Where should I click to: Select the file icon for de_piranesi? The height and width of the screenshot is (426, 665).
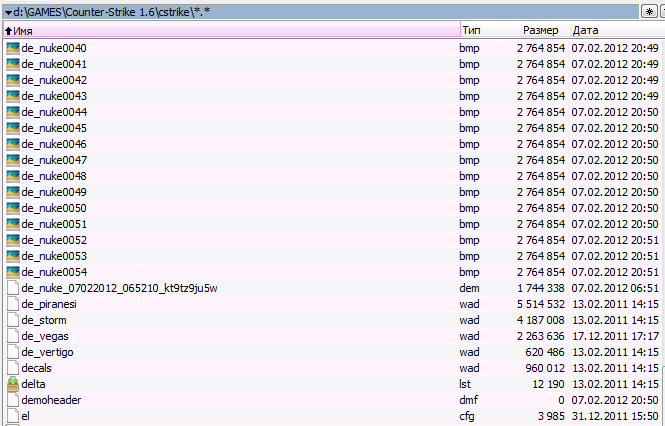pyautogui.click(x=13, y=304)
